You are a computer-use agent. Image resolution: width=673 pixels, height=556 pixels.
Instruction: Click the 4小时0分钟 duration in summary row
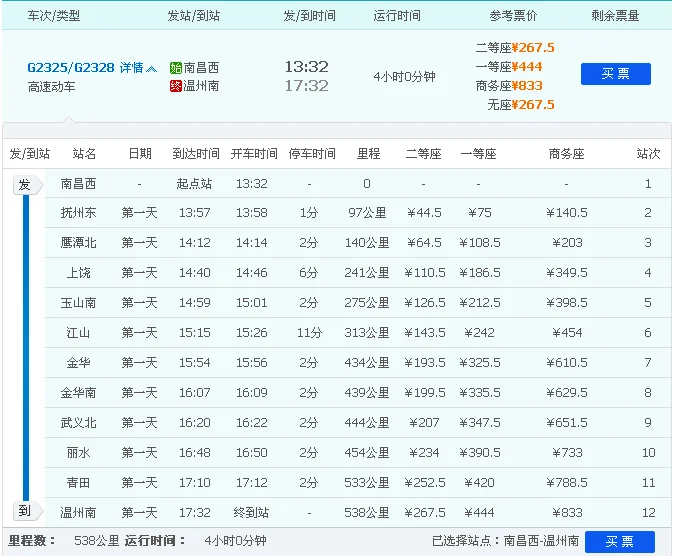click(x=404, y=77)
